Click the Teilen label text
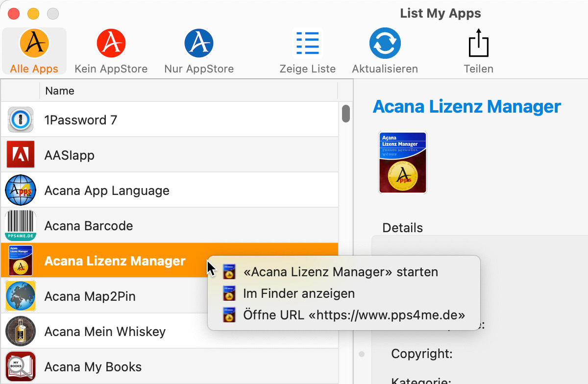The width and height of the screenshot is (588, 384). pos(479,69)
